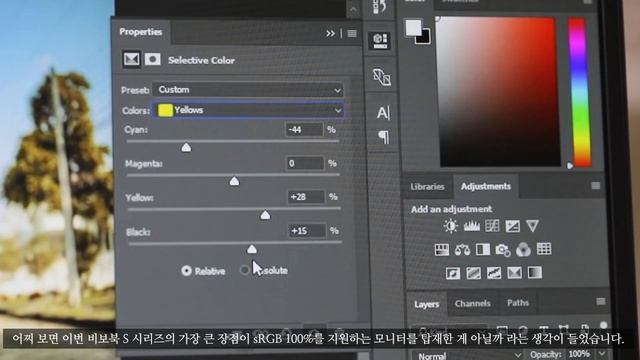This screenshot has height=360, width=640.
Task: Open the Character panel icon
Action: point(383,113)
